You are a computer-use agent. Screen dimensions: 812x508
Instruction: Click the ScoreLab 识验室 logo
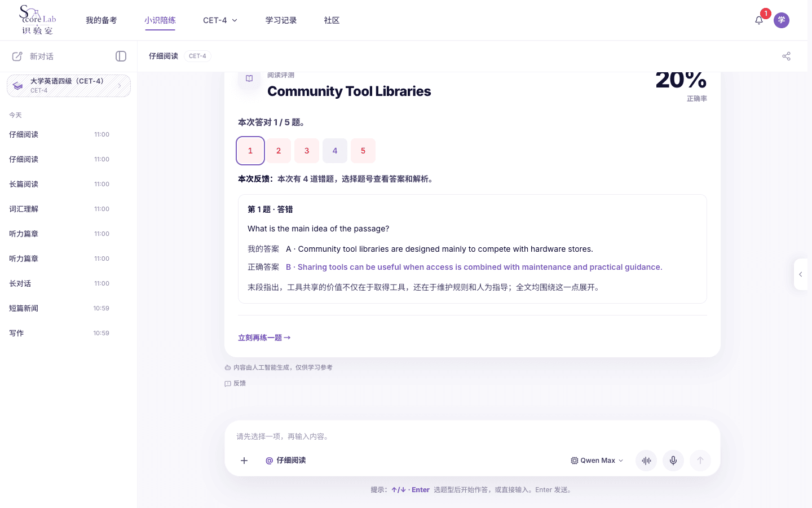click(37, 20)
